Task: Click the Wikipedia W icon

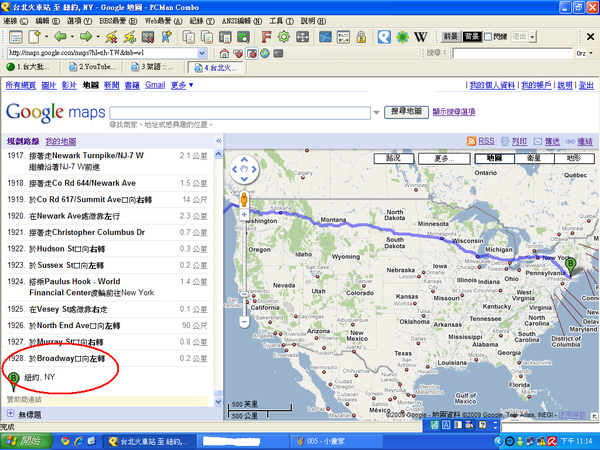Action: click(x=421, y=37)
